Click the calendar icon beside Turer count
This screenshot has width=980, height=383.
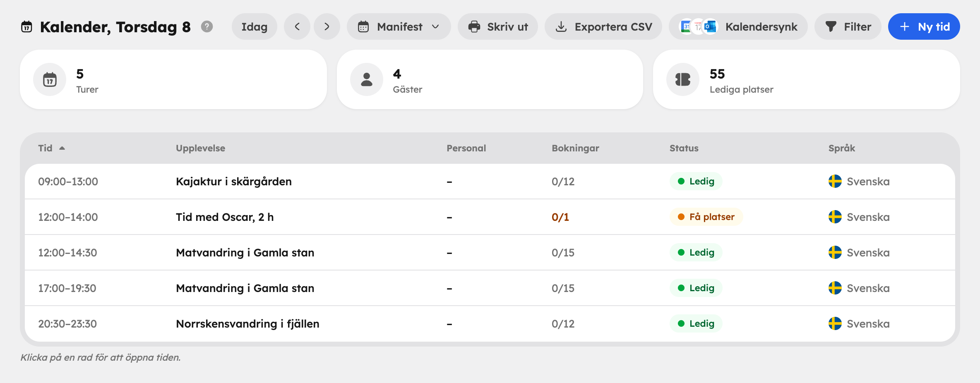click(x=50, y=79)
